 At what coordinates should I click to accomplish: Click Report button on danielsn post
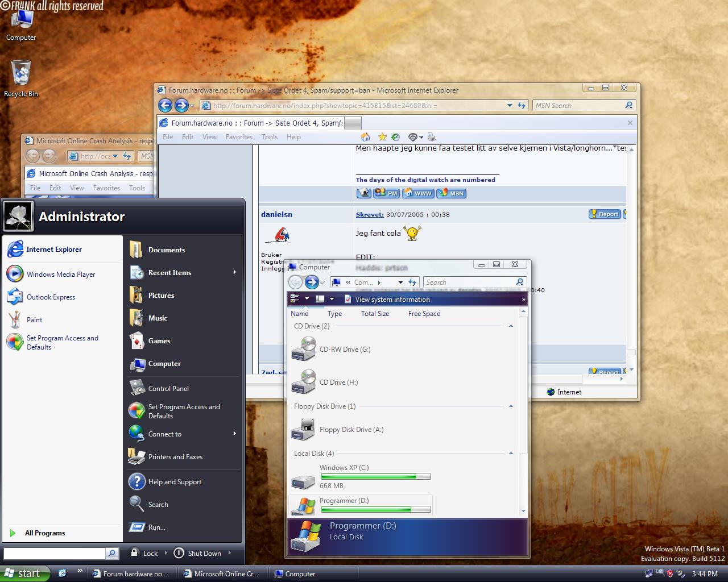tap(604, 214)
